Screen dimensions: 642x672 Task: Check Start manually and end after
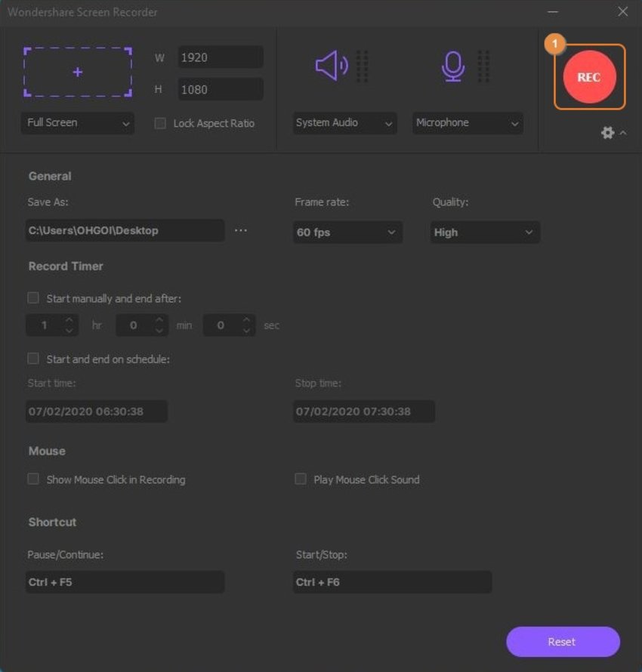click(33, 298)
